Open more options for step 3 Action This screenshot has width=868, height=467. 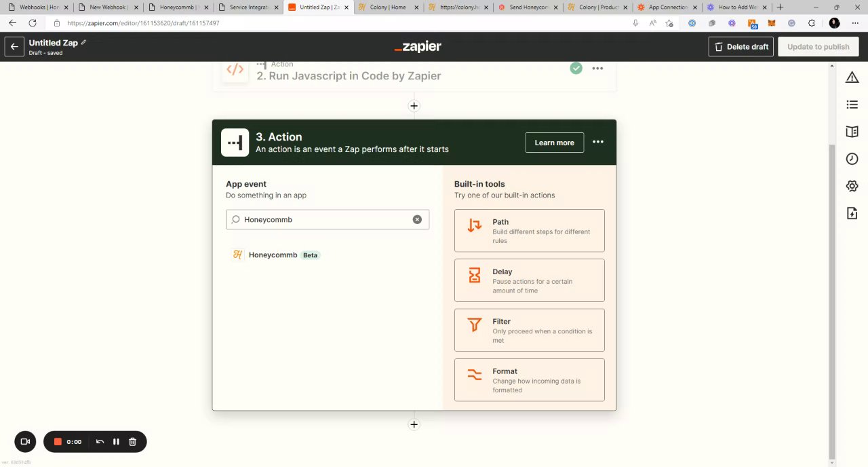pos(598,142)
